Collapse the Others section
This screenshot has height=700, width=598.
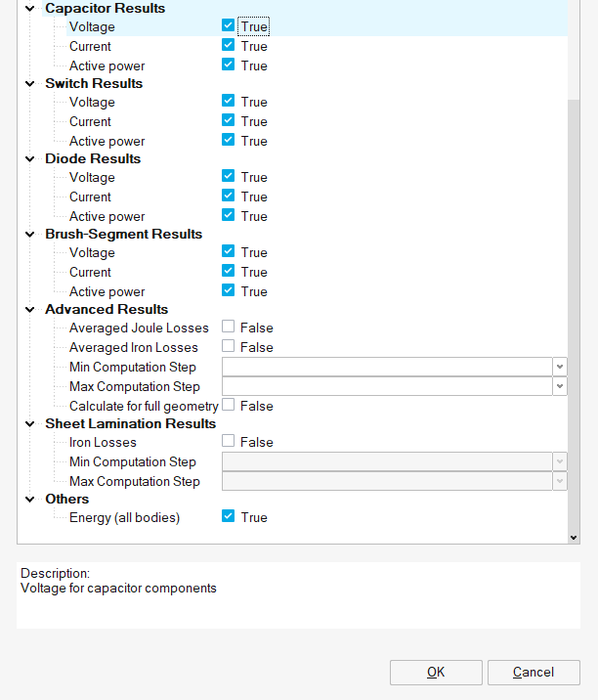point(29,499)
